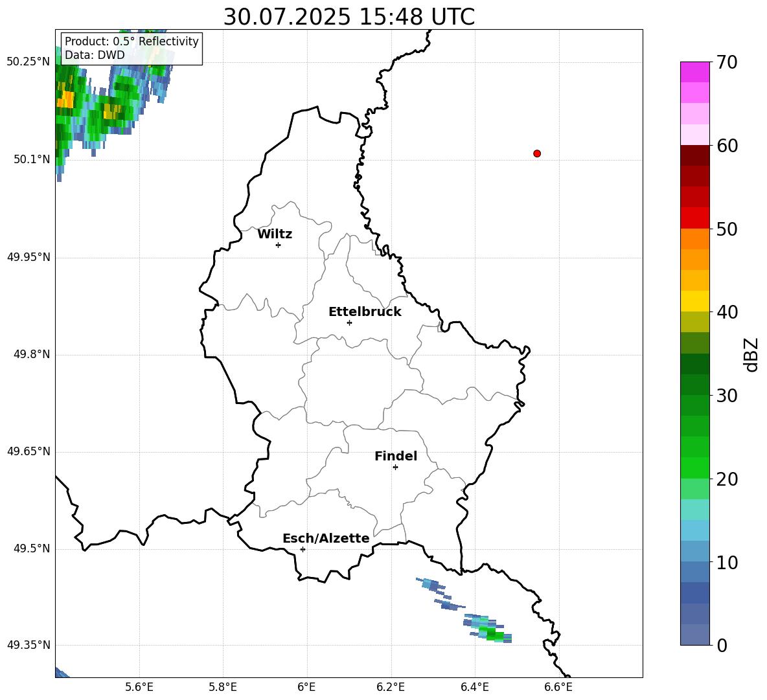Screen dimensions: 767x700
Task: Click the 50.25°N latitude label
Action: click(29, 62)
